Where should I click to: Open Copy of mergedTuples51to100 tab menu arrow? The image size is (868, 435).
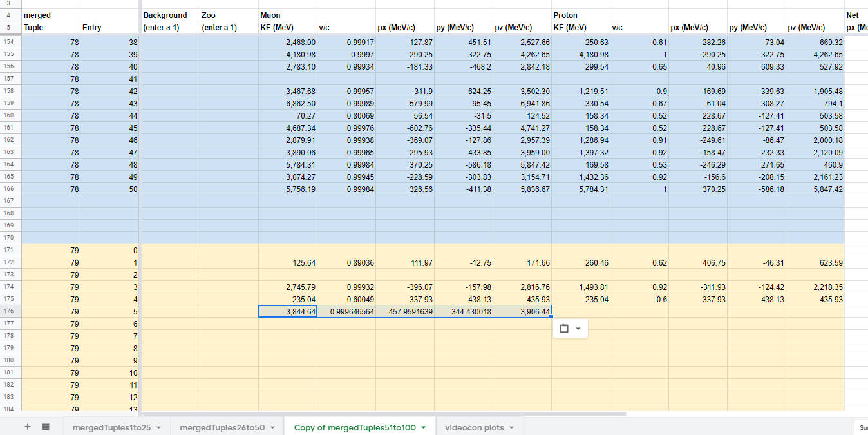424,428
